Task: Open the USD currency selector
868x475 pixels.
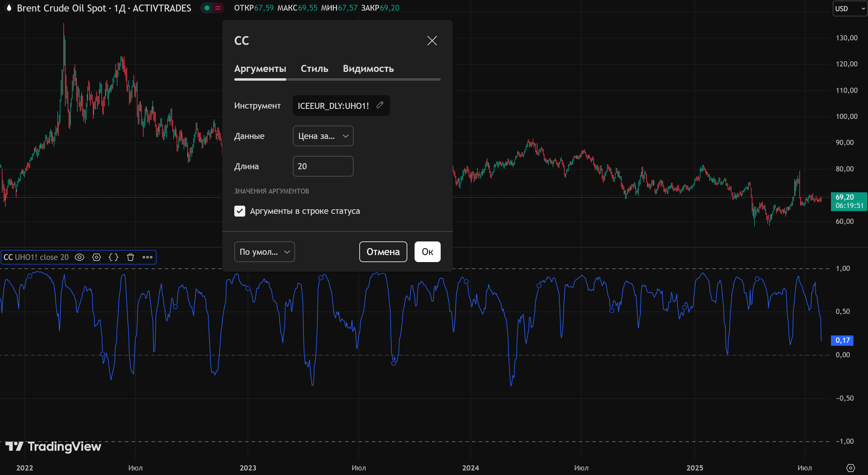Action: click(849, 9)
